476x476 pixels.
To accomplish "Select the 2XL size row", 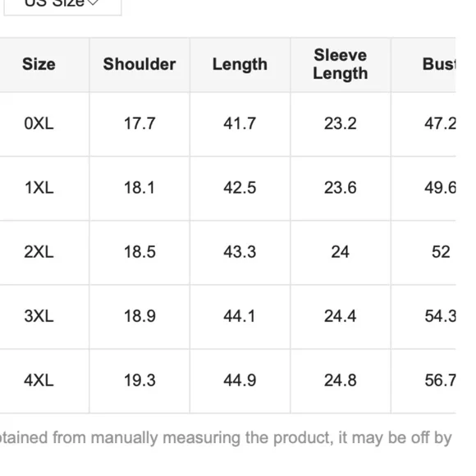I will click(x=227, y=253).
